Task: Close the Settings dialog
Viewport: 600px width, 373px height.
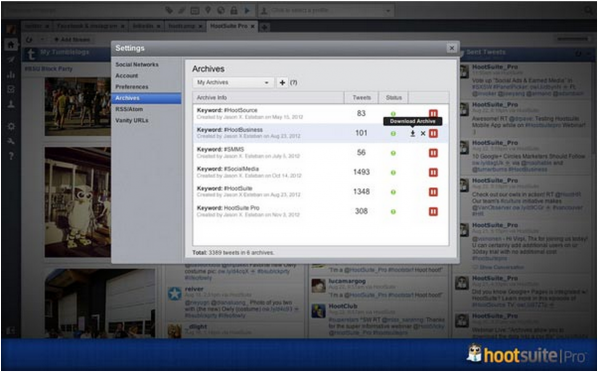Action: [452, 48]
